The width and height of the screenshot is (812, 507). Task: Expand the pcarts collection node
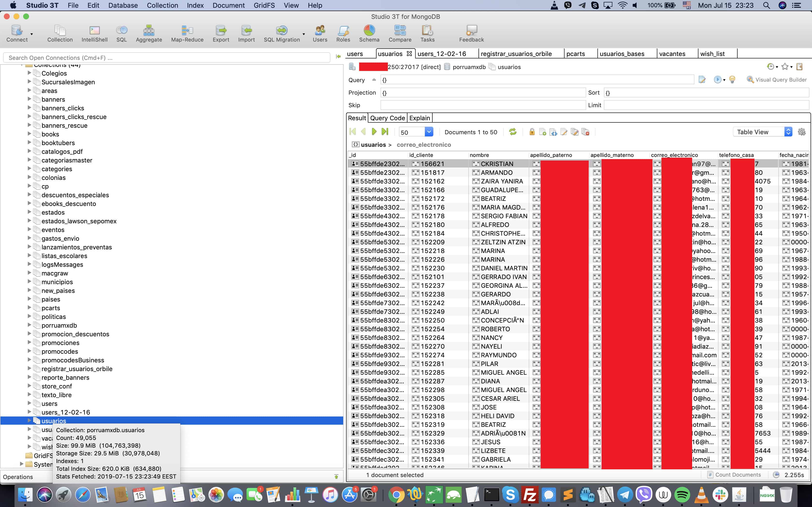tap(29, 308)
